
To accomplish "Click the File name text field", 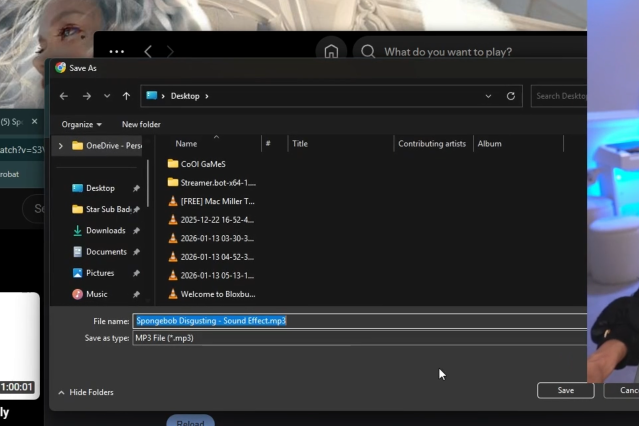I will coord(359,321).
